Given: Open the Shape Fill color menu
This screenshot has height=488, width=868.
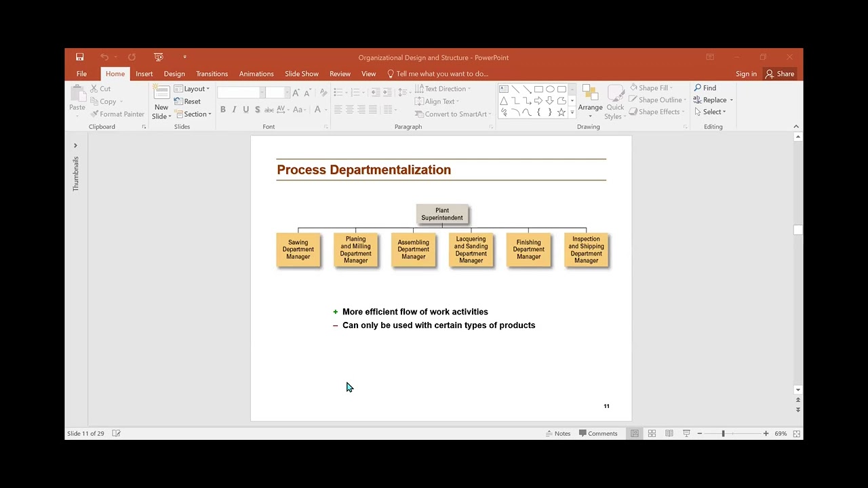Looking at the screenshot, I should coord(651,88).
